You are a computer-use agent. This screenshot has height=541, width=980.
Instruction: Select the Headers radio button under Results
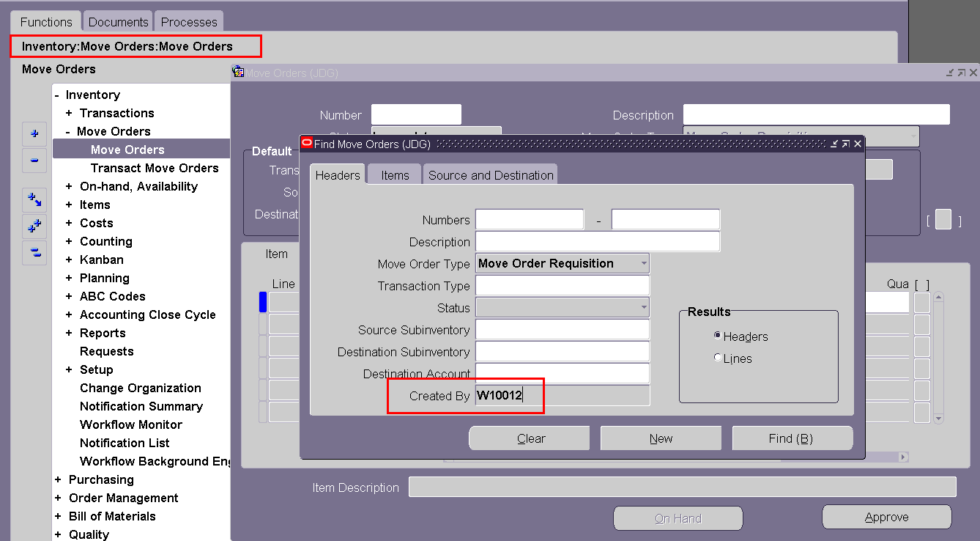click(718, 336)
